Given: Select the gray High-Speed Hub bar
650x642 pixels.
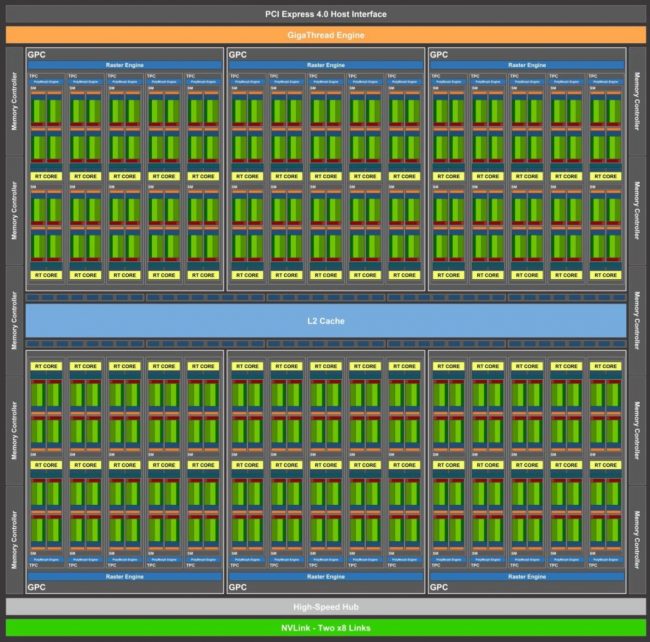Looking at the screenshot, I should (x=325, y=607).
